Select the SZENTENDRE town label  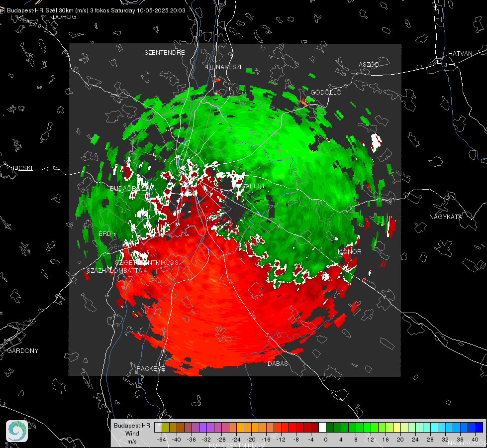[165, 53]
